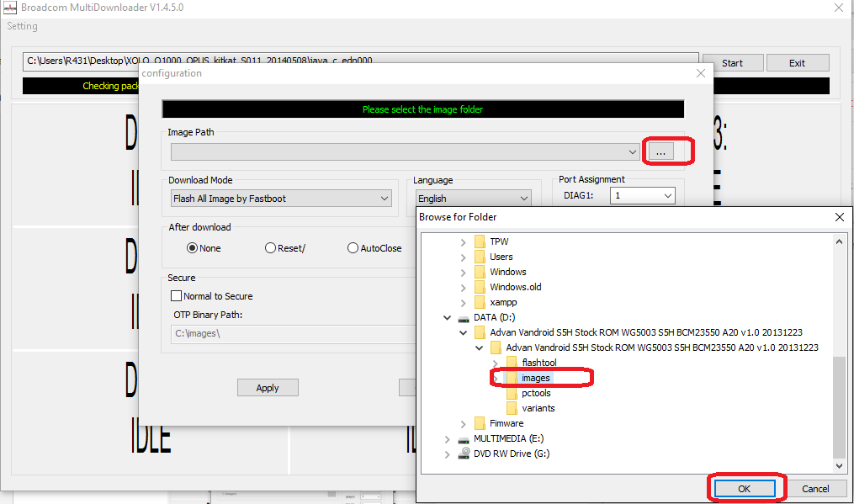Close the configuration dialog
The width and height of the screenshot is (854, 504).
click(x=701, y=73)
